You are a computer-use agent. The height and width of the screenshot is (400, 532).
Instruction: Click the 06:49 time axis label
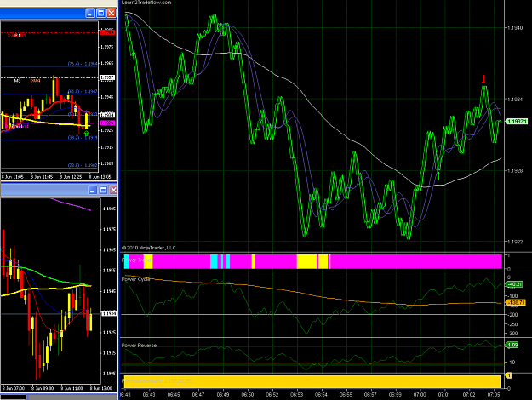tap(223, 395)
